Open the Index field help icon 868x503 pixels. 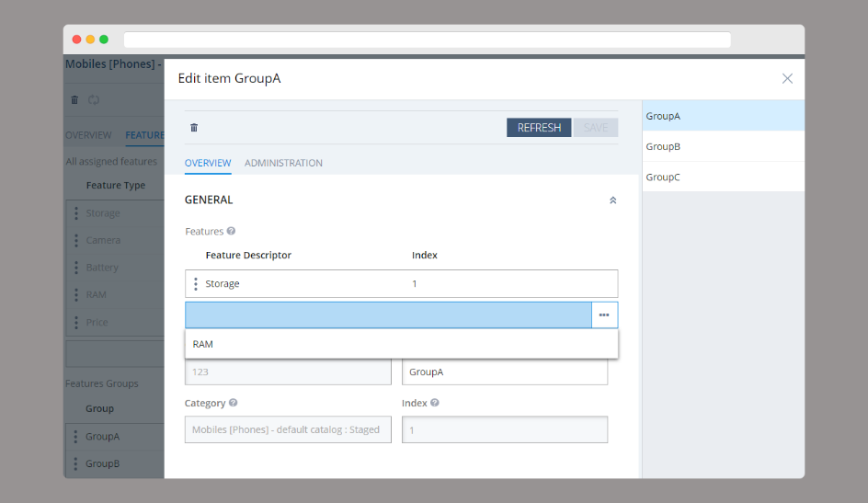[x=435, y=403]
